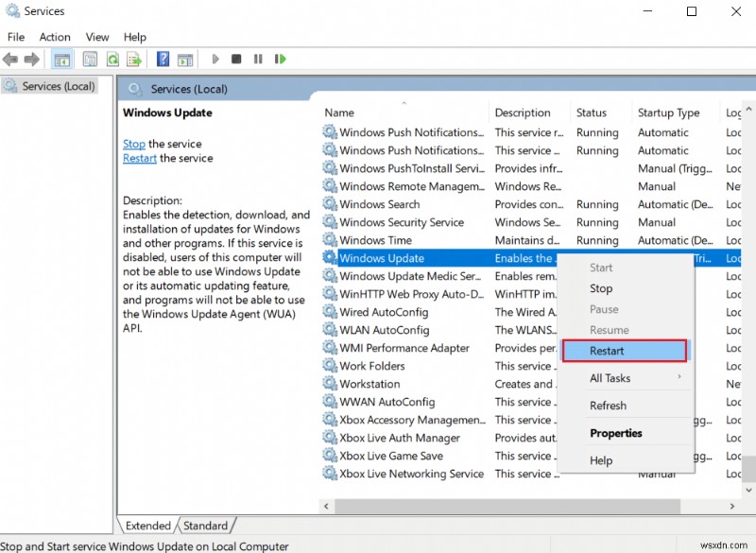Click the Back navigation arrow
The image size is (756, 553).
point(9,59)
